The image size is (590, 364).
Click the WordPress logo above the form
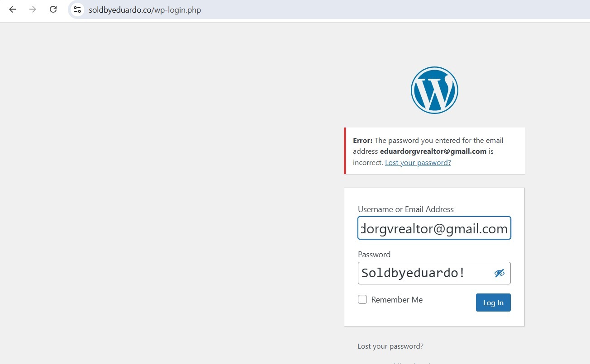434,90
